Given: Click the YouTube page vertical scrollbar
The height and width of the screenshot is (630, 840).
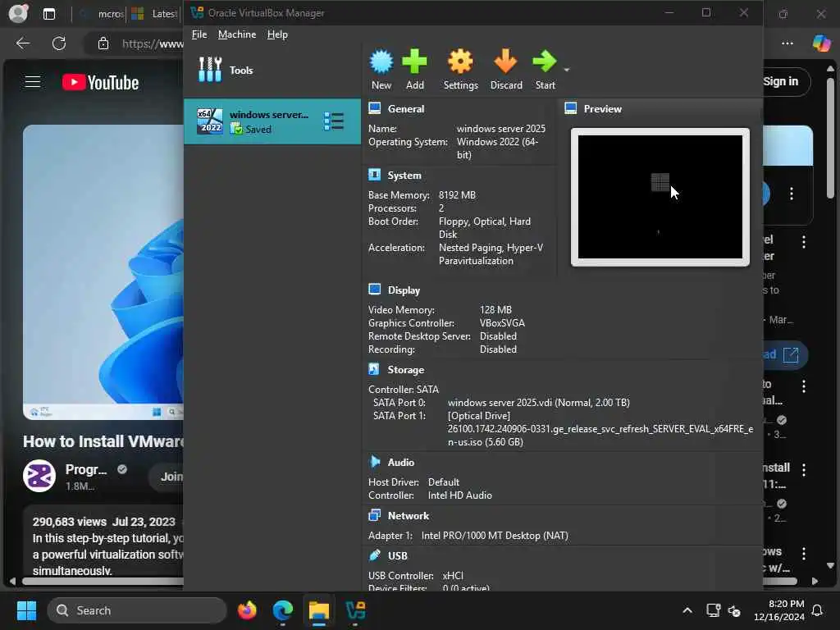Looking at the screenshot, I should point(830,138).
